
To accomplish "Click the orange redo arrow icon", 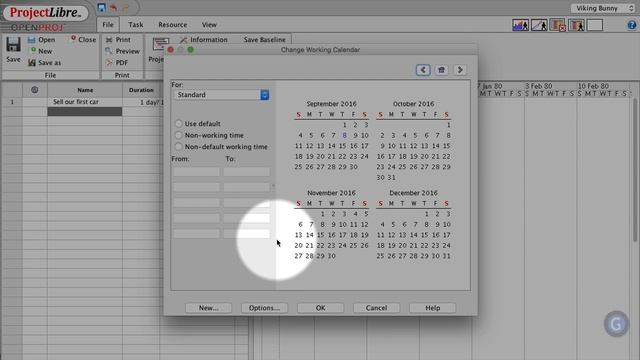I will pyautogui.click(x=126, y=8).
